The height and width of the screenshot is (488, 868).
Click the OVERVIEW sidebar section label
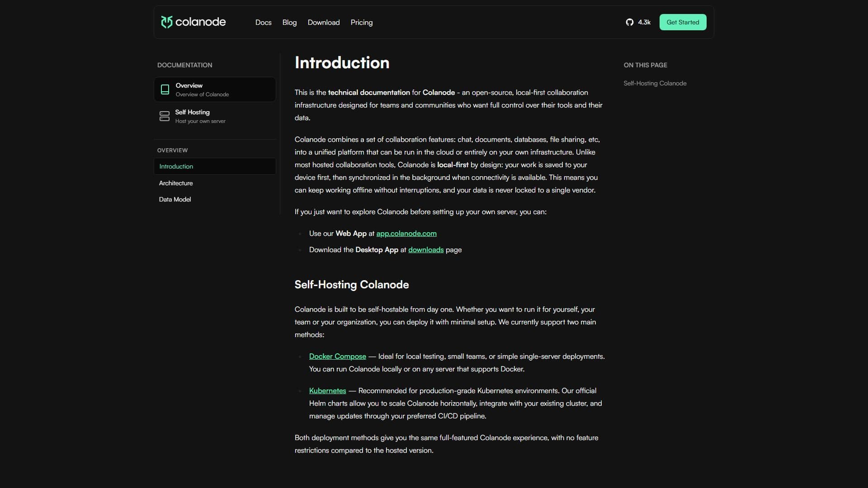pos(172,150)
